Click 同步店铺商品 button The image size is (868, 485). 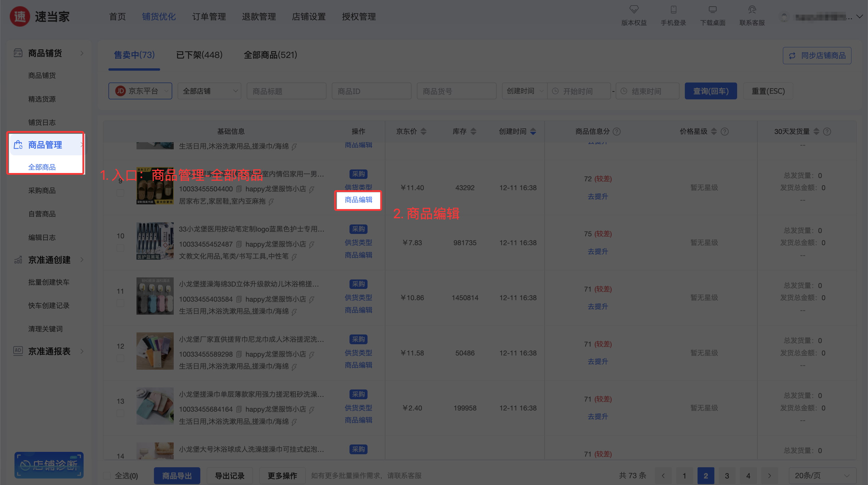coord(817,56)
